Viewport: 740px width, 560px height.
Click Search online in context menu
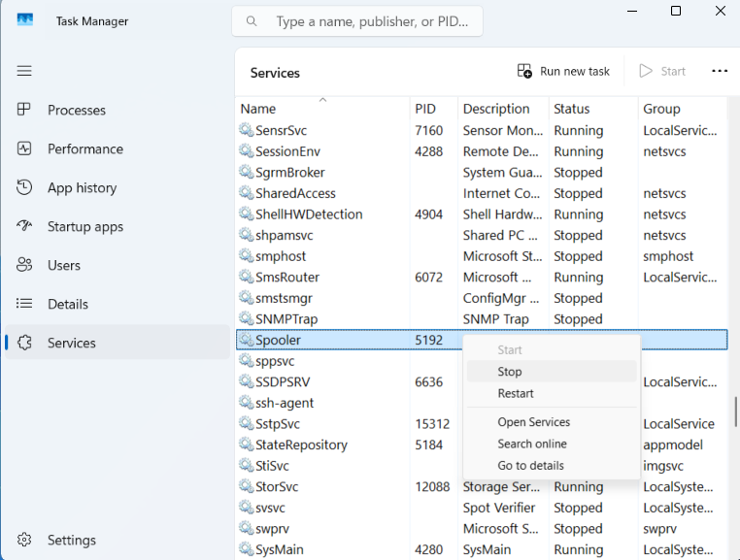pyautogui.click(x=532, y=444)
